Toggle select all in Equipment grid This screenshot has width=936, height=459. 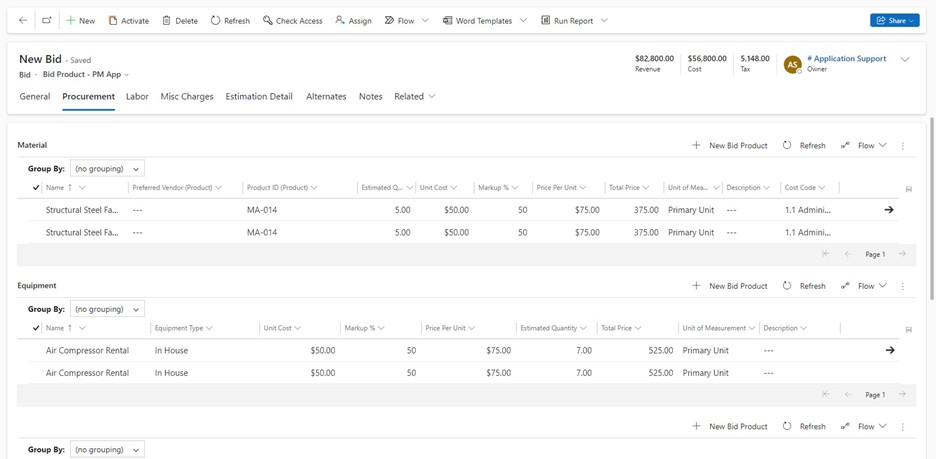pyautogui.click(x=36, y=328)
